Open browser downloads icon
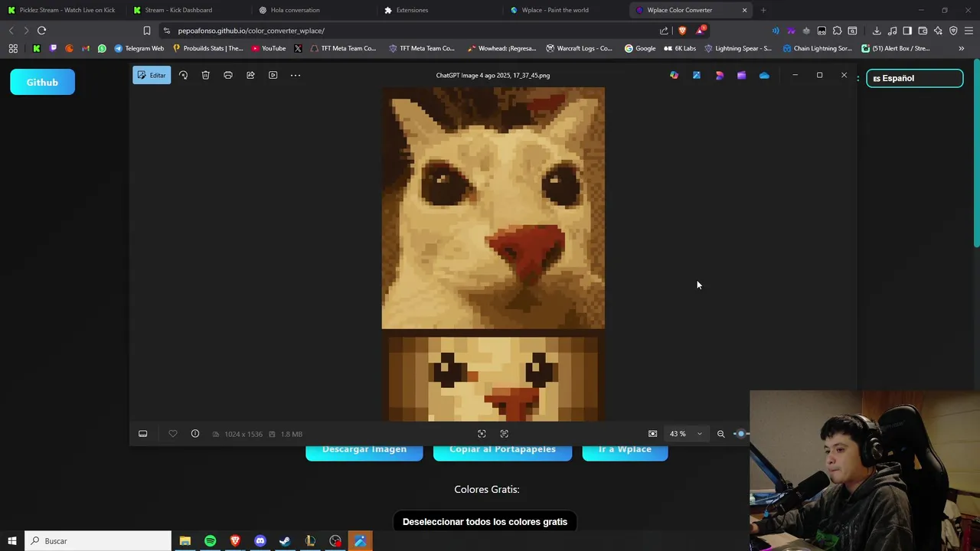The image size is (980, 551). pyautogui.click(x=877, y=31)
